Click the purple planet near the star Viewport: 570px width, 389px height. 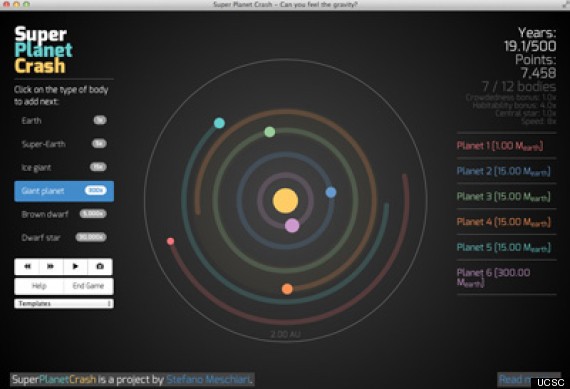[x=292, y=225]
